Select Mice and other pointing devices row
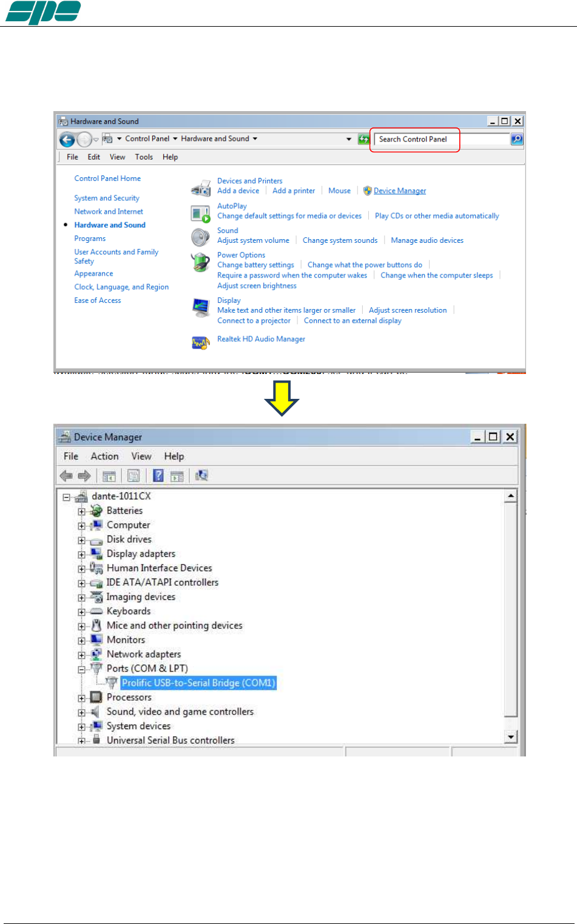The image size is (577, 924). [x=174, y=625]
